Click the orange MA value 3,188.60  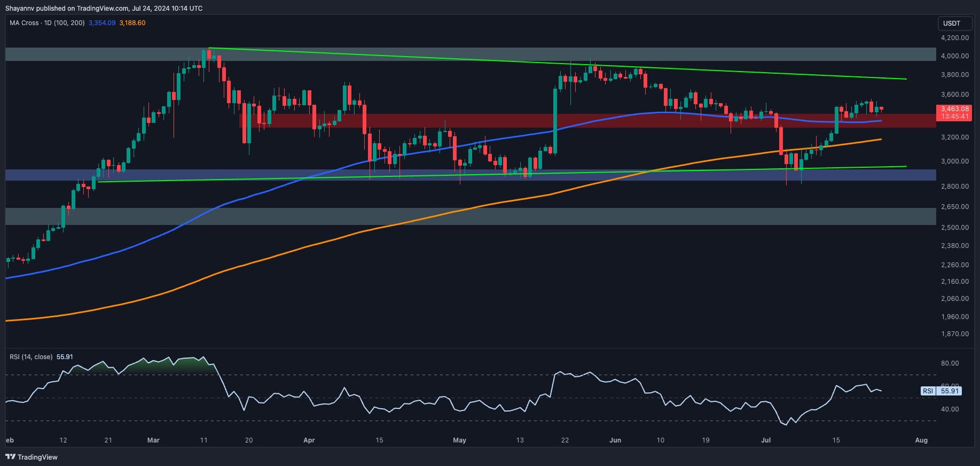pos(132,23)
